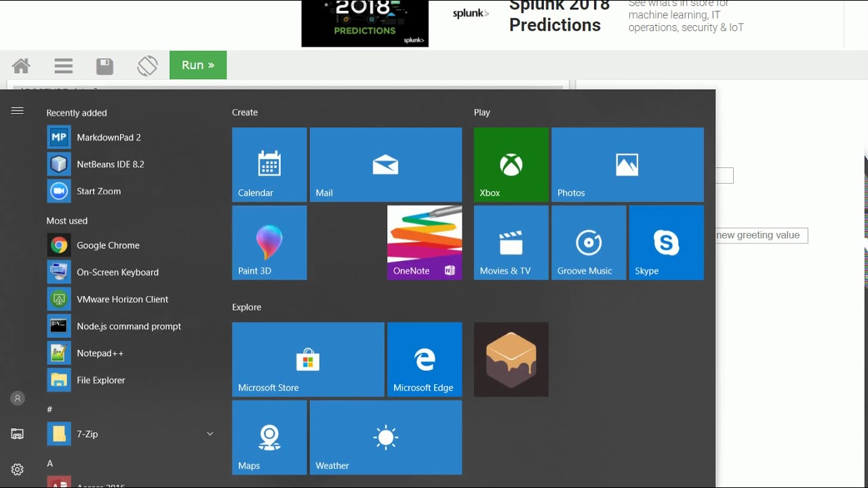This screenshot has width=868, height=488.
Task: Expand the 7-Zip folder chevron
Action: (x=210, y=434)
